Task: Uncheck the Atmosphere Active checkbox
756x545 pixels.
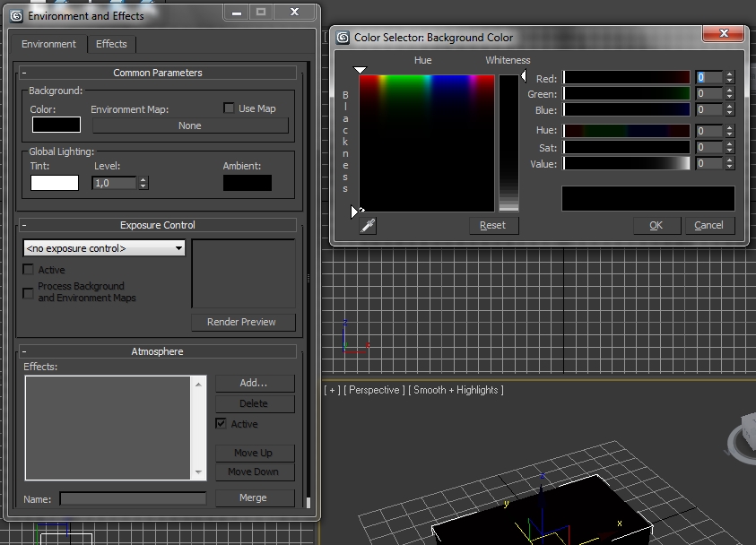Action: coord(222,424)
